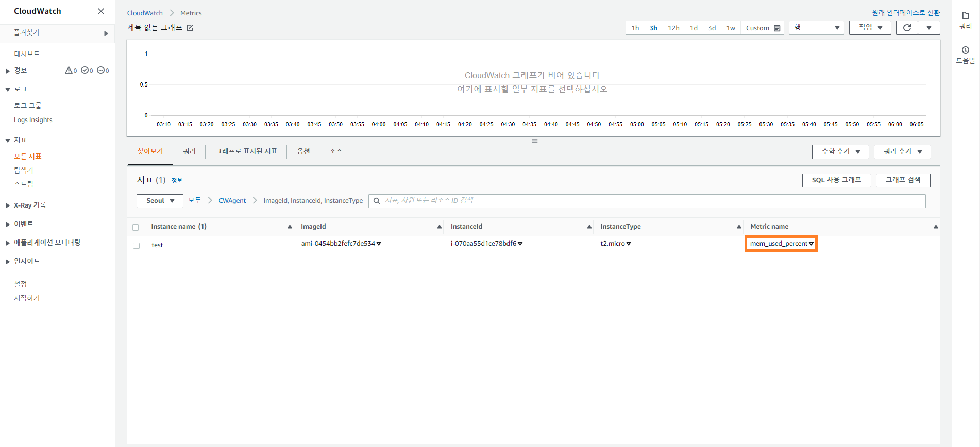Open the custom time range calendar icon
The width and height of the screenshot is (980, 447).
777,28
